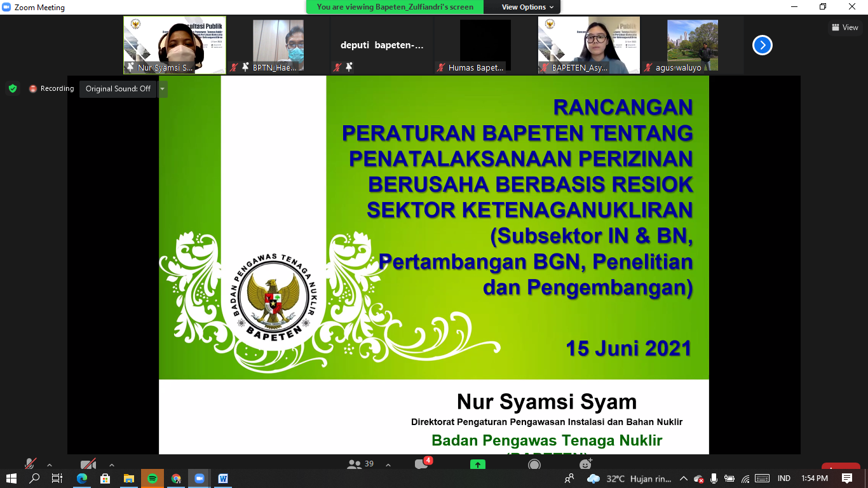Unmute the microphone in Zoom toolbar
The image size is (868, 488).
coord(30,464)
